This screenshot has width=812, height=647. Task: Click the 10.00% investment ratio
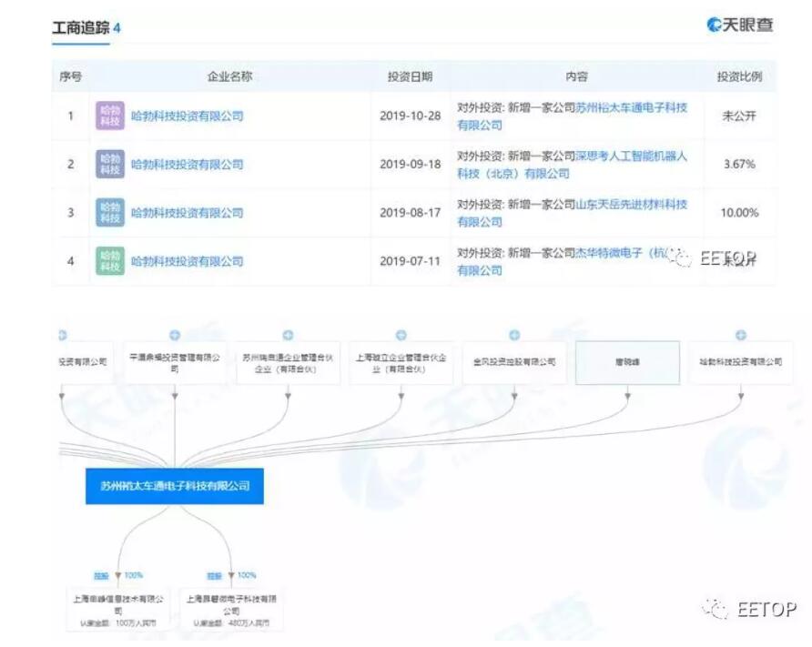coord(739,213)
